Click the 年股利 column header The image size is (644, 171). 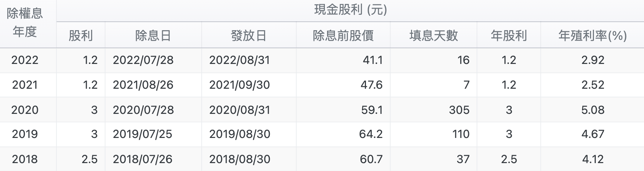click(x=509, y=36)
